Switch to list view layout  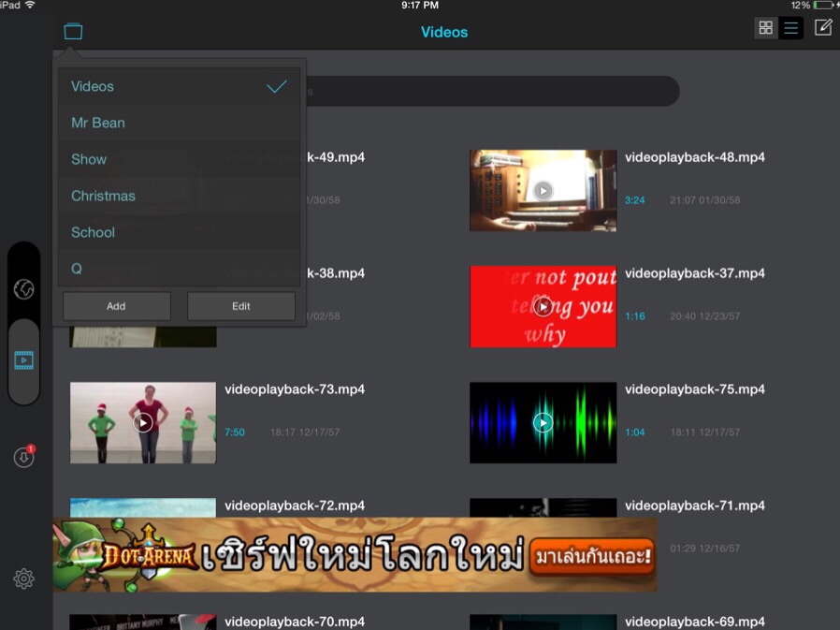point(790,28)
